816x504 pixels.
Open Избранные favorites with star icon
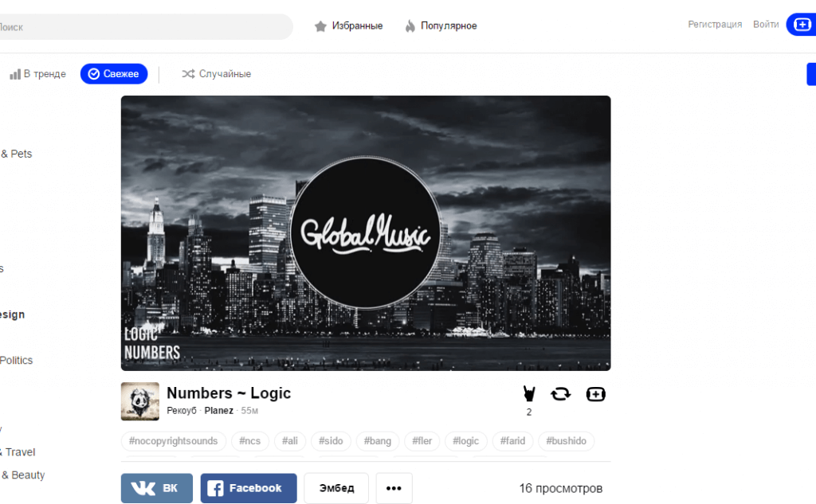(349, 26)
